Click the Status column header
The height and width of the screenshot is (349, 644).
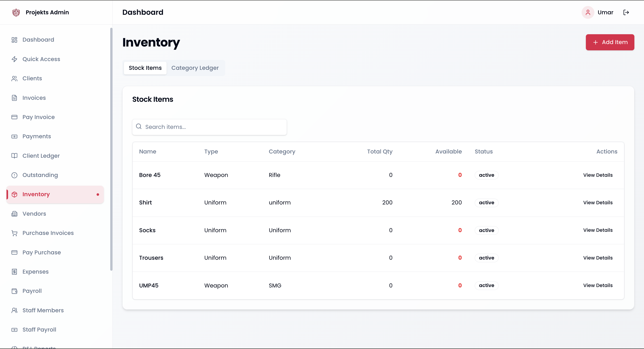point(483,152)
